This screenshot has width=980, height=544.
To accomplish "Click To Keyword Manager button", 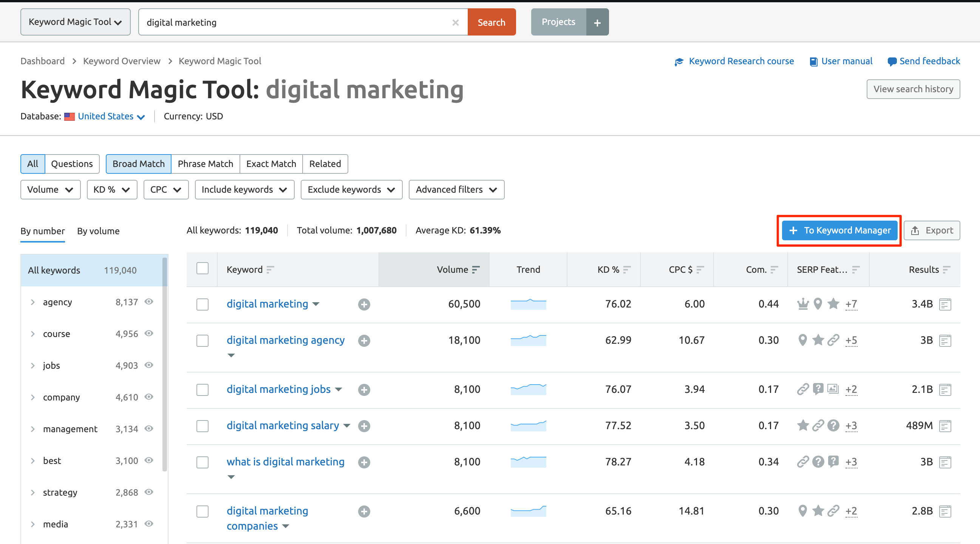I will pos(839,230).
